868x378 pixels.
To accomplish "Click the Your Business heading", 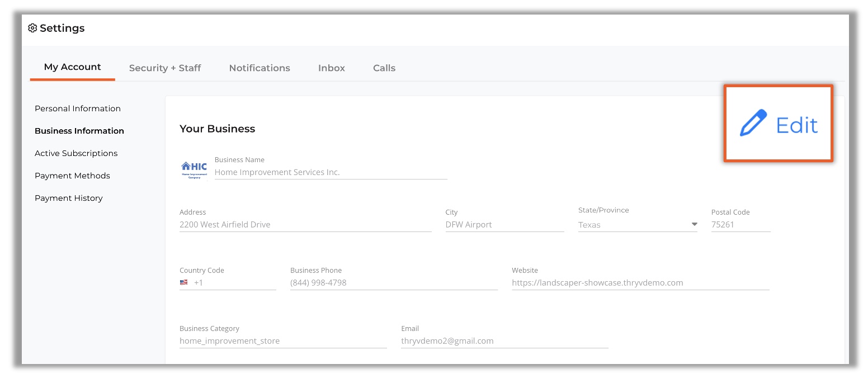I will coord(217,129).
